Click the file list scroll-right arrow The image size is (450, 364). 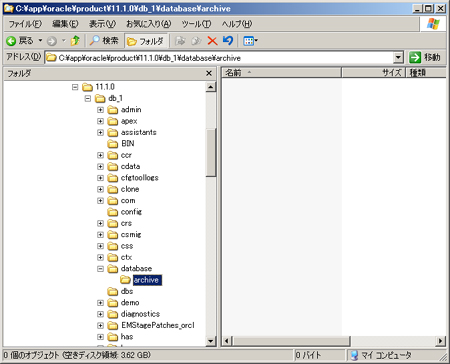pyautogui.click(x=441, y=341)
